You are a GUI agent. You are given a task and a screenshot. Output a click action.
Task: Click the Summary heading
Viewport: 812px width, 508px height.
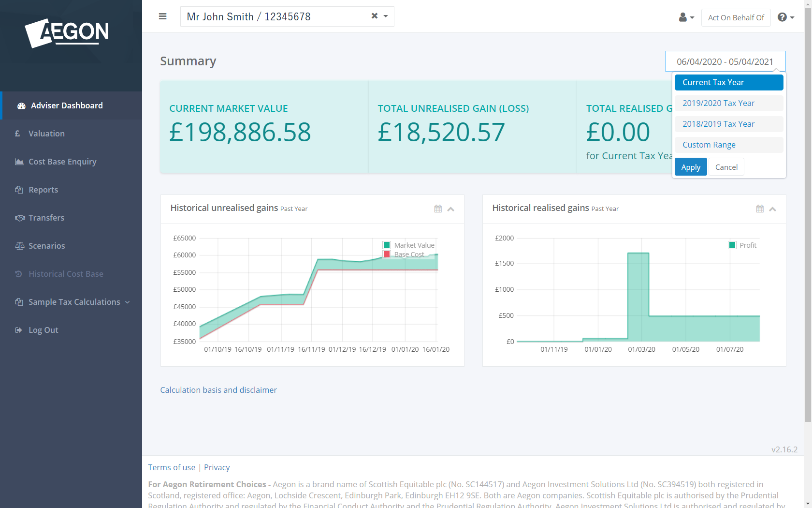tap(188, 61)
